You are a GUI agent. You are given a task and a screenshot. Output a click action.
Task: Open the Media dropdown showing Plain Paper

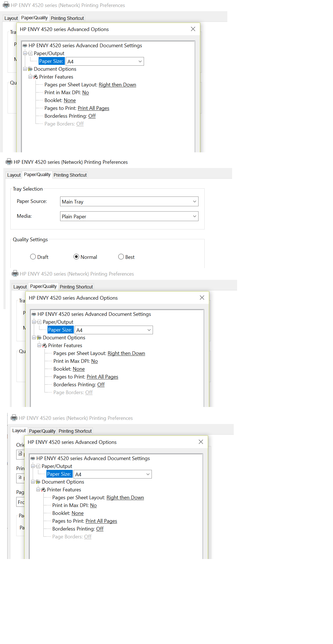[x=129, y=216]
